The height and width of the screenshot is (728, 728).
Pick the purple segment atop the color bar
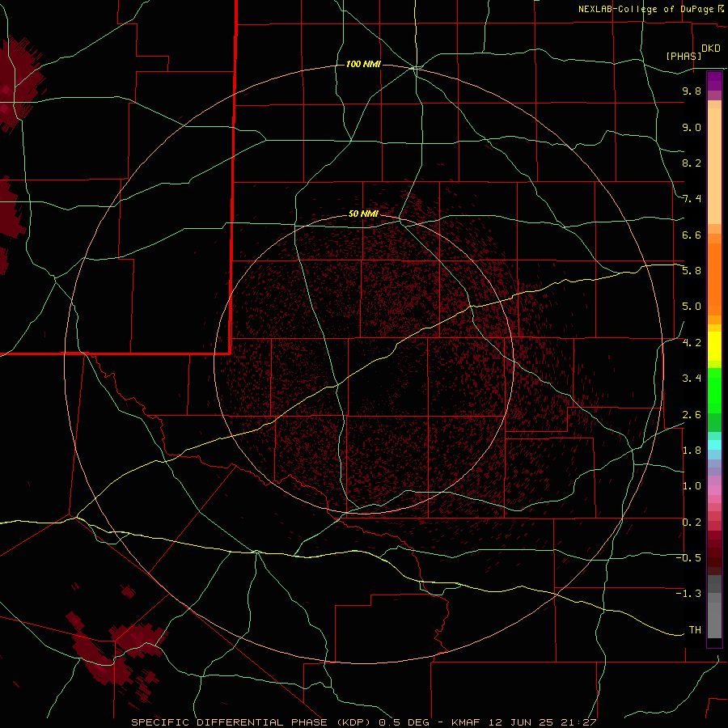pyautogui.click(x=714, y=81)
